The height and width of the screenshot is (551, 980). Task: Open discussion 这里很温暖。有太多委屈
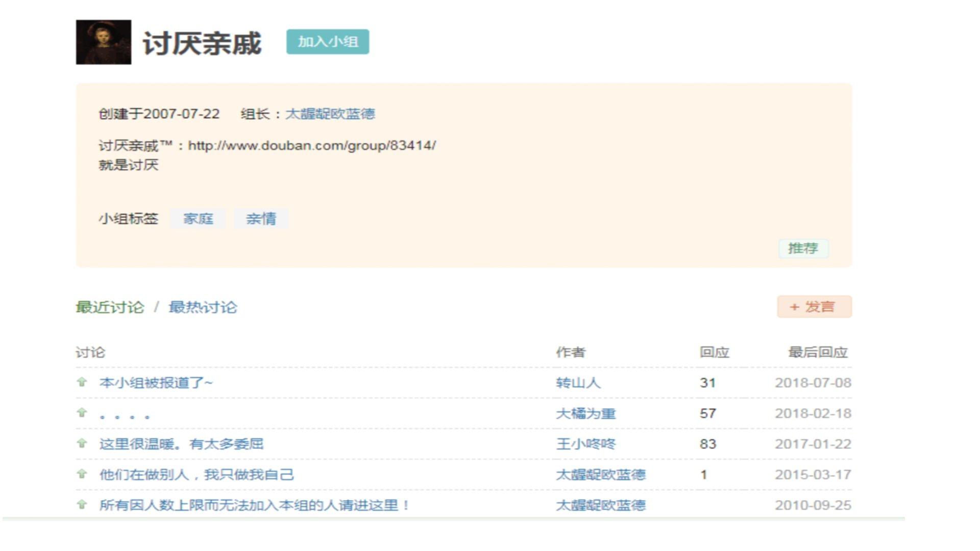pyautogui.click(x=181, y=444)
